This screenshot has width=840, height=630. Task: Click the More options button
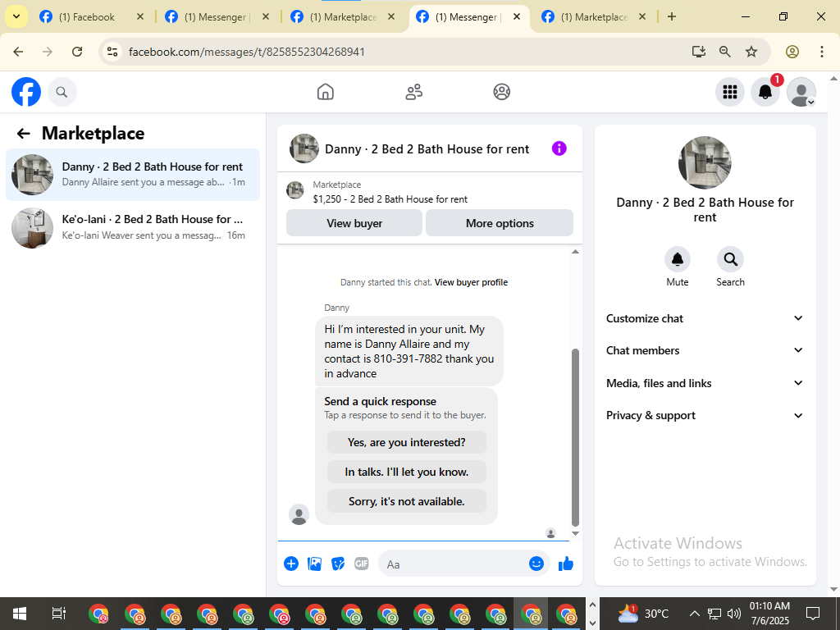pyautogui.click(x=500, y=223)
